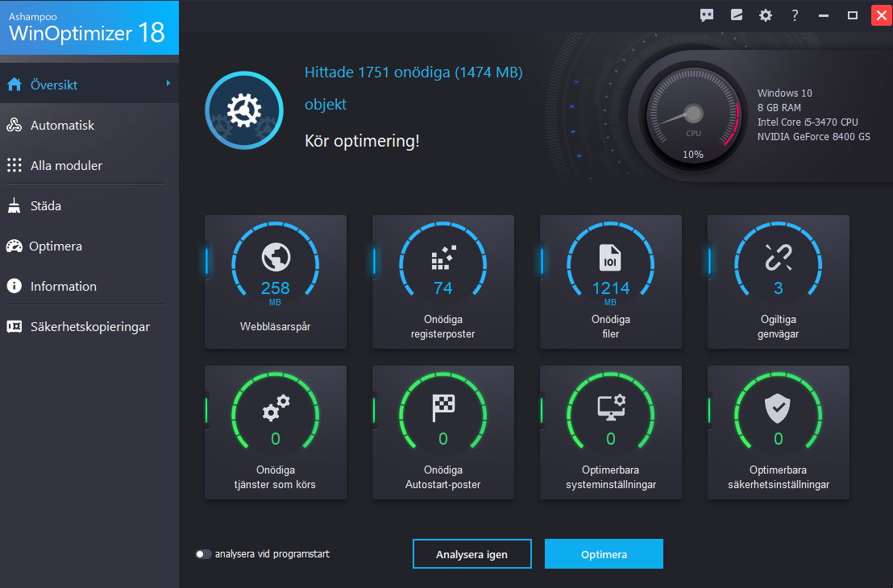Click the CPU gauge dial

(693, 115)
